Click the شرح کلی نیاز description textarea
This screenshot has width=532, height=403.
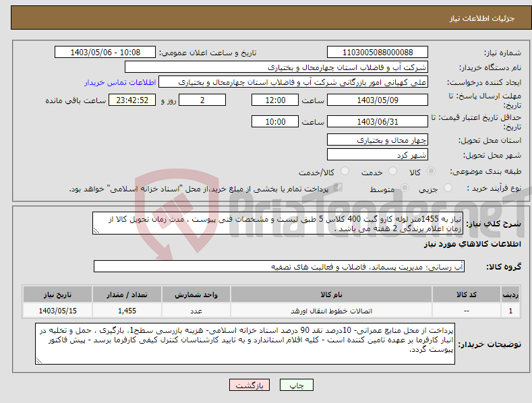[x=278, y=223]
